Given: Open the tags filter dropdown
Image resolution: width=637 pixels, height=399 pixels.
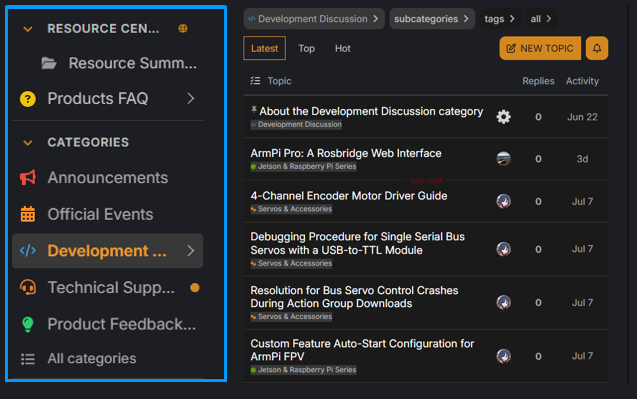Looking at the screenshot, I should tap(500, 19).
